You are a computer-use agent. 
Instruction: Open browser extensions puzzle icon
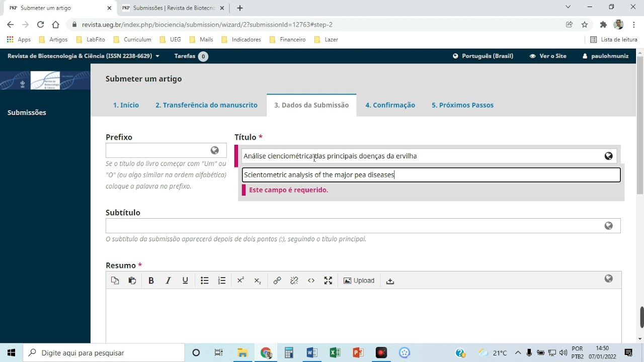click(x=603, y=25)
